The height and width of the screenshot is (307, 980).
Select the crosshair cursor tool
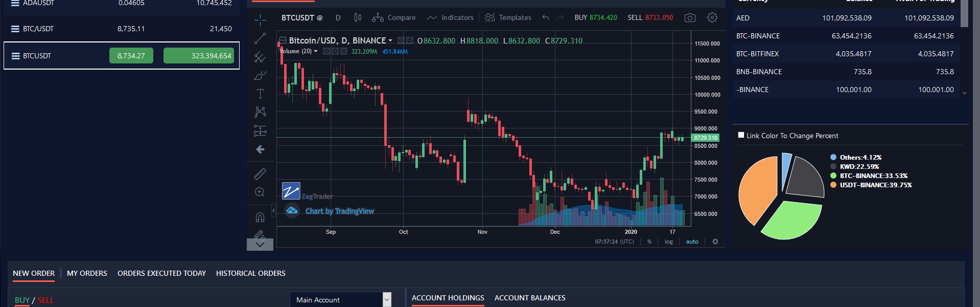click(260, 20)
